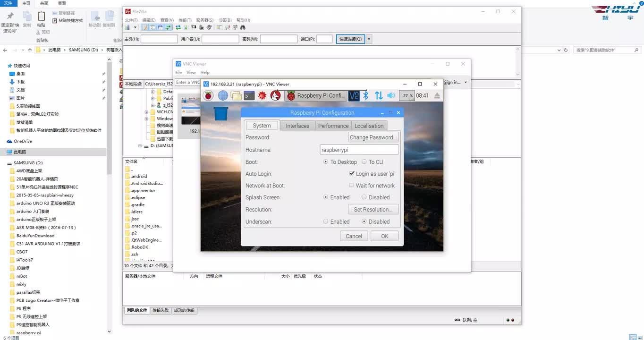Open the Wastebasket desktop icon
Viewport: 644px width, 340px height.
220,114
